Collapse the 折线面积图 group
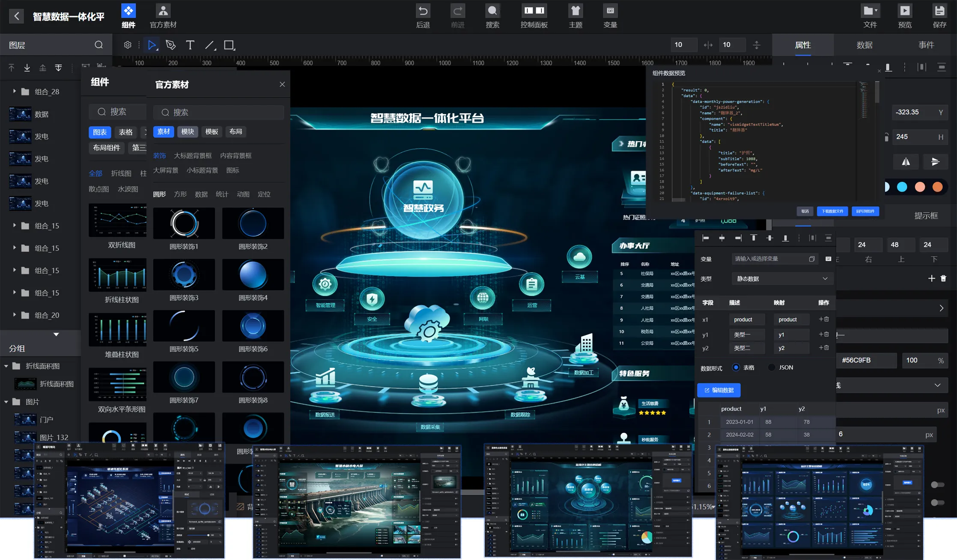The width and height of the screenshot is (957, 560). point(6,366)
